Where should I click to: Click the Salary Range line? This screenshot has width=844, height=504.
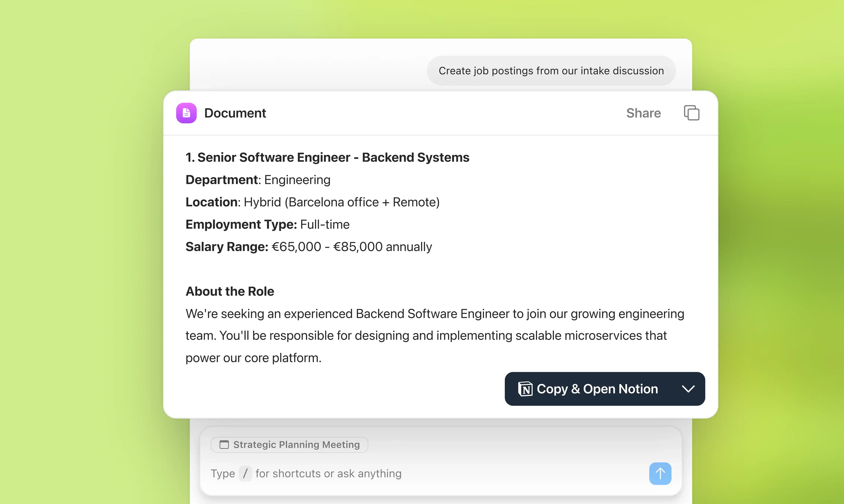click(x=308, y=247)
